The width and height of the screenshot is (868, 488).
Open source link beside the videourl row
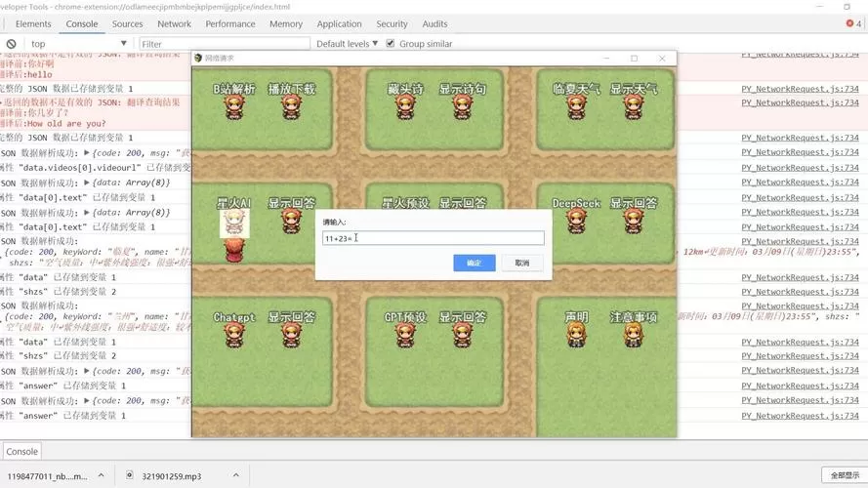pos(800,168)
